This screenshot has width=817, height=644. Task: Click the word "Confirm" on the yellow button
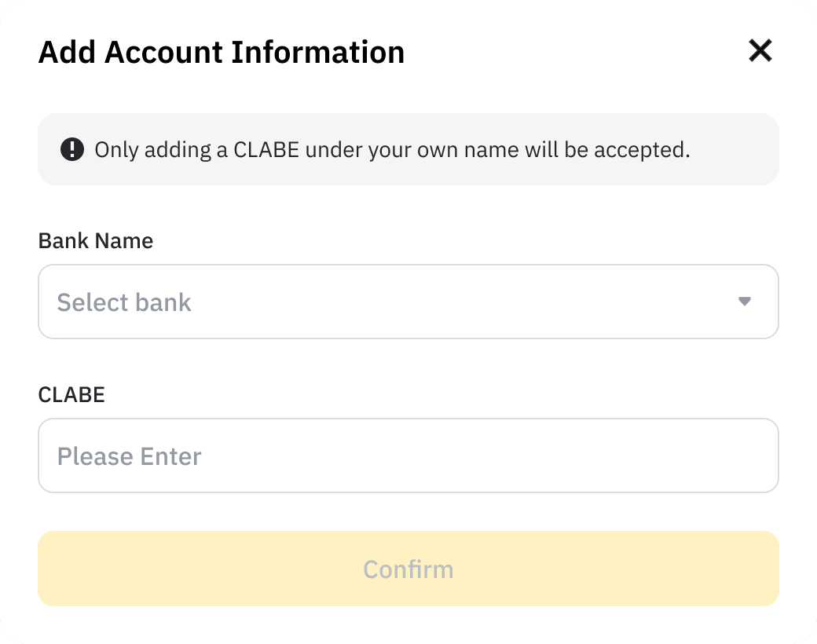tap(408, 569)
